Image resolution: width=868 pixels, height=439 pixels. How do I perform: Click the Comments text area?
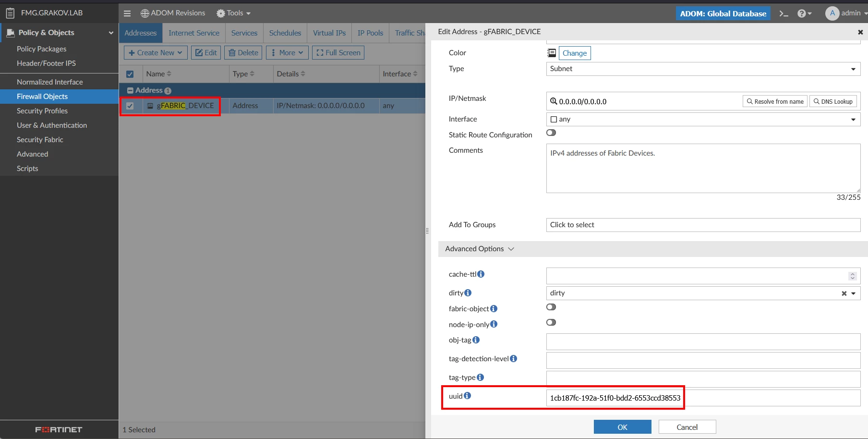(703, 169)
